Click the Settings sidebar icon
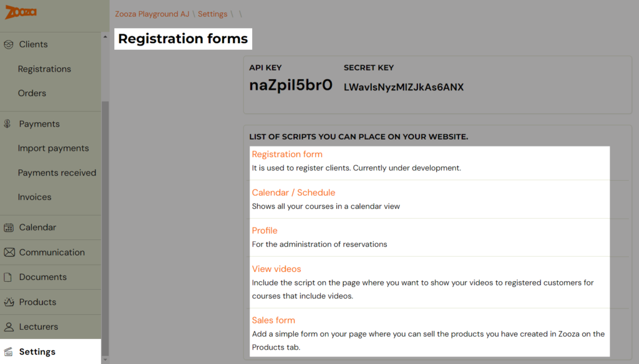This screenshot has width=639, height=364. coord(9,352)
